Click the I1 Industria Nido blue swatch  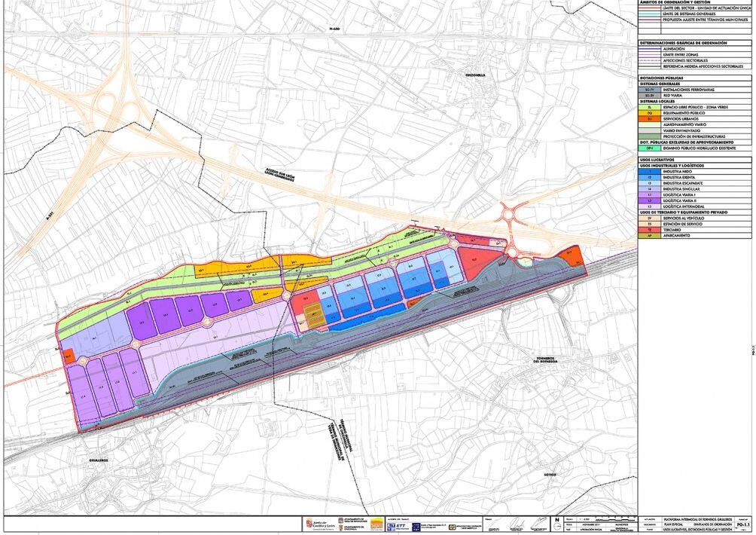pyautogui.click(x=648, y=171)
